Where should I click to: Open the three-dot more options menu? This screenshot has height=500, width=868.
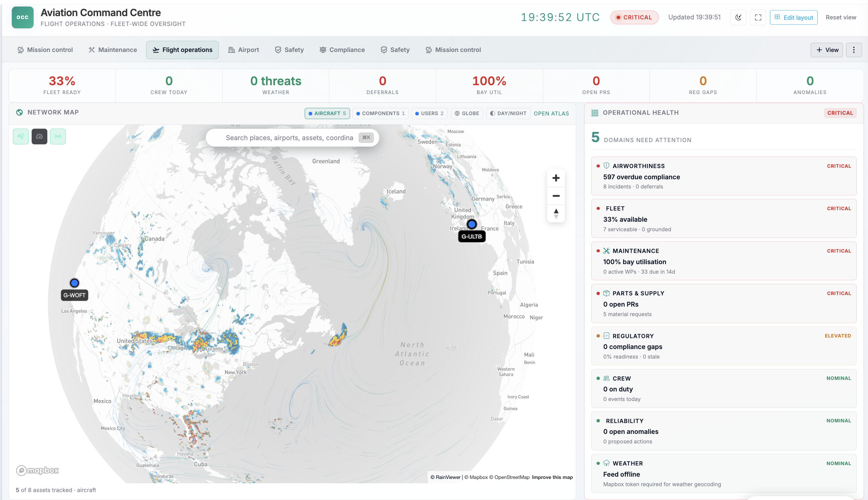[x=854, y=50]
